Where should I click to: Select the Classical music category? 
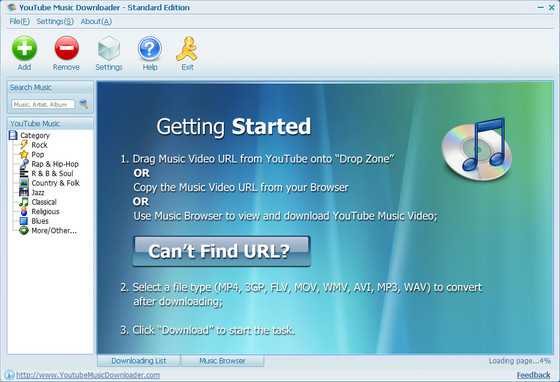tap(44, 202)
